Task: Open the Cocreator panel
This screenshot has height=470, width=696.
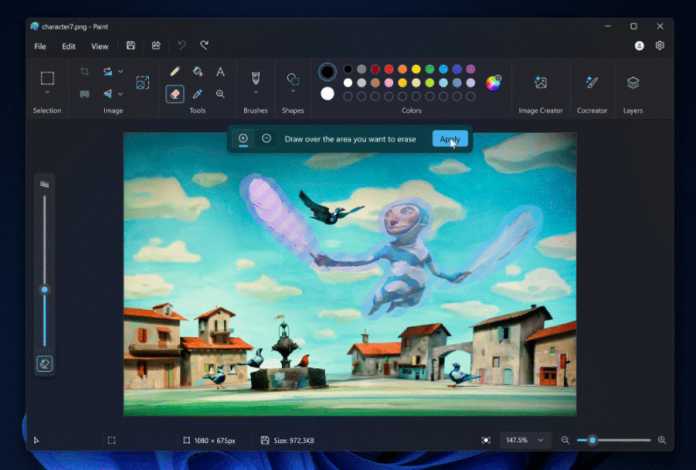Action: [592, 83]
